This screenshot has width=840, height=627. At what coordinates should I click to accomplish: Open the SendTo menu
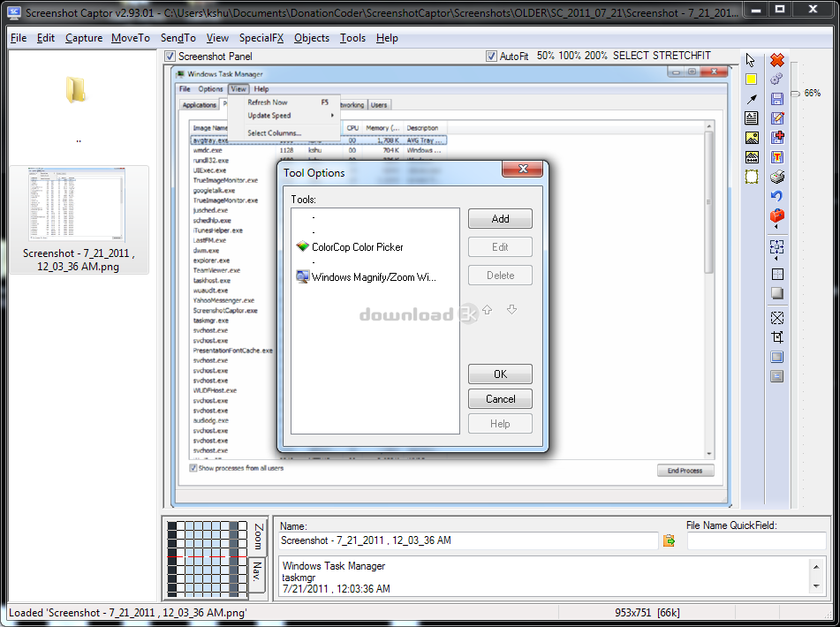(x=178, y=38)
